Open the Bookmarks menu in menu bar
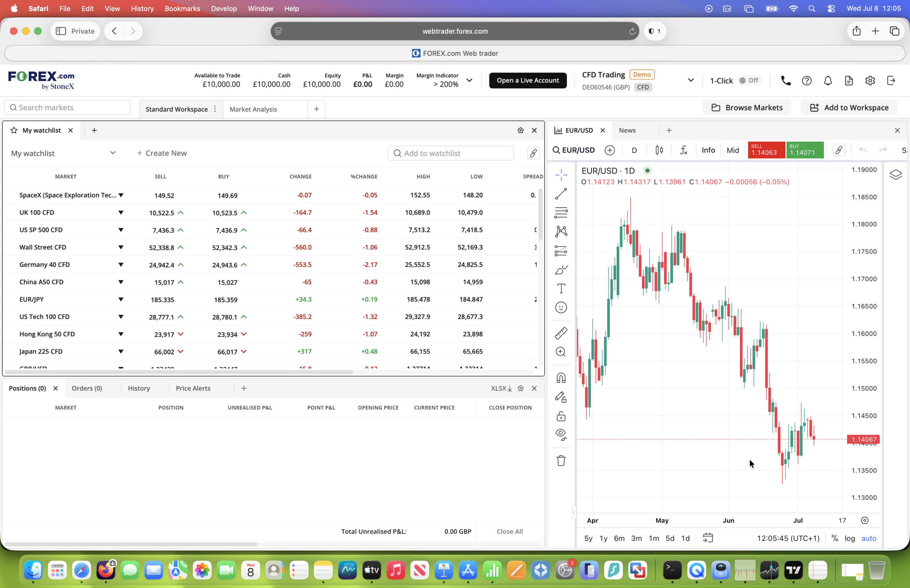Image resolution: width=910 pixels, height=588 pixels. pos(182,9)
